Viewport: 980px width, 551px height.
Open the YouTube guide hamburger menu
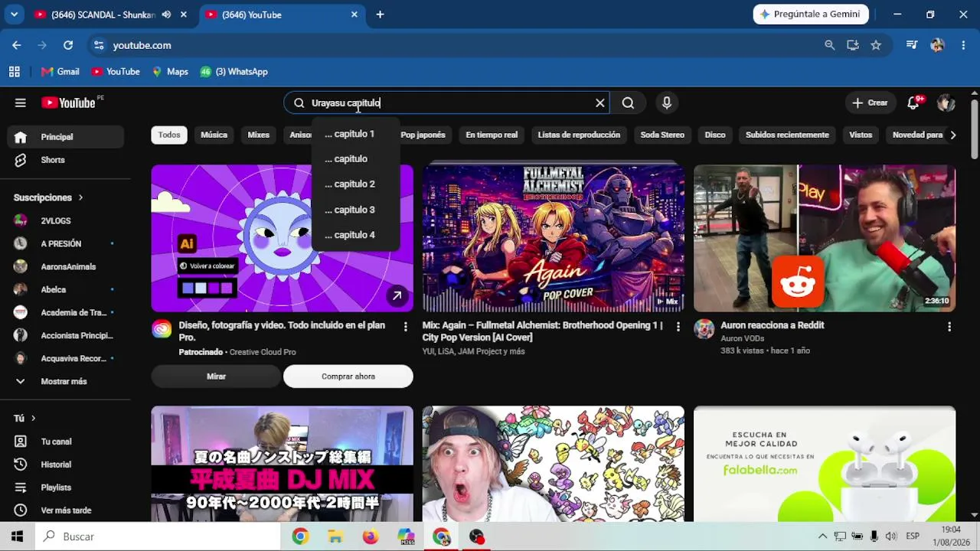coord(21,103)
